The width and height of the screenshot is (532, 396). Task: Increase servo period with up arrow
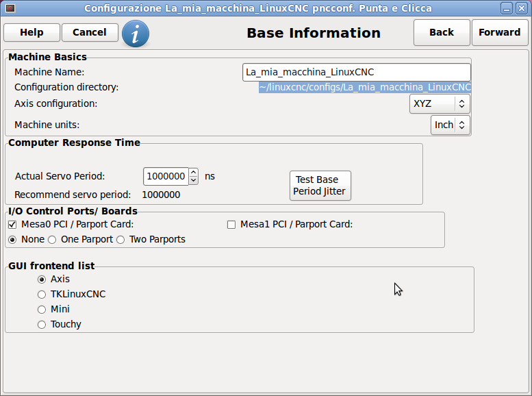(193, 172)
